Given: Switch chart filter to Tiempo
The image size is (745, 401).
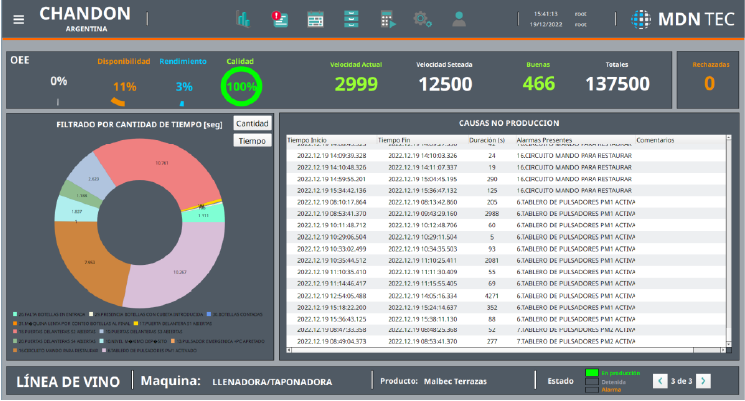Looking at the screenshot, I should pyautogui.click(x=252, y=141).
